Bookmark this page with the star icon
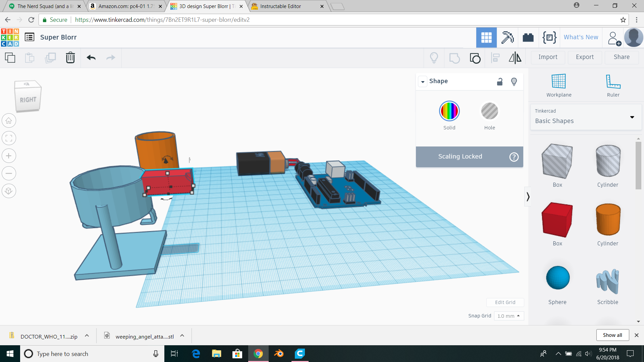 point(623,20)
